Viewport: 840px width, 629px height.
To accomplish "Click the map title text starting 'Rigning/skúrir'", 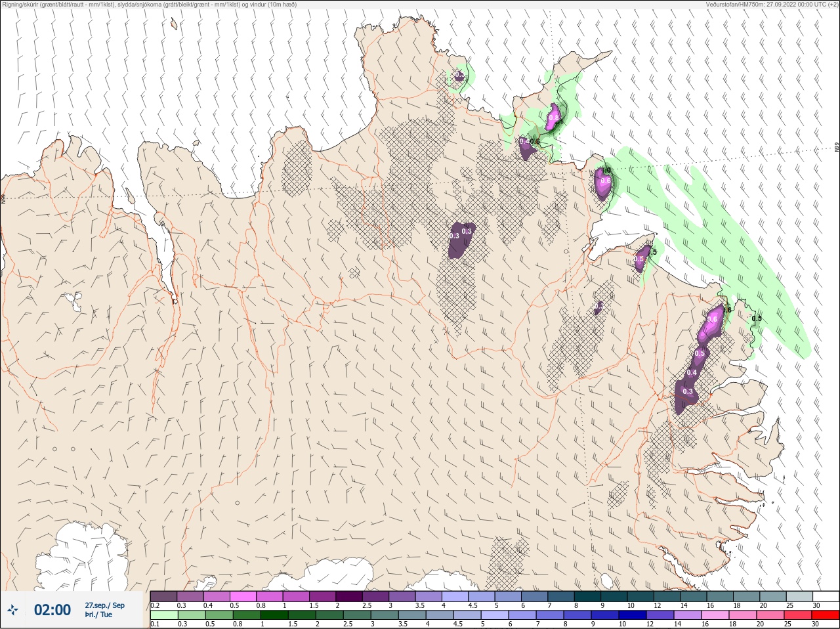I will pos(149,4).
